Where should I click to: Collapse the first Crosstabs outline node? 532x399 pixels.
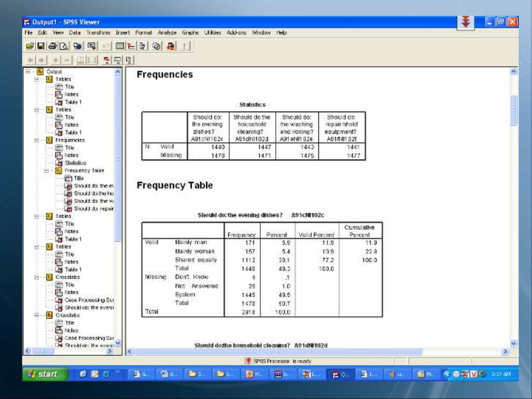click(37, 277)
